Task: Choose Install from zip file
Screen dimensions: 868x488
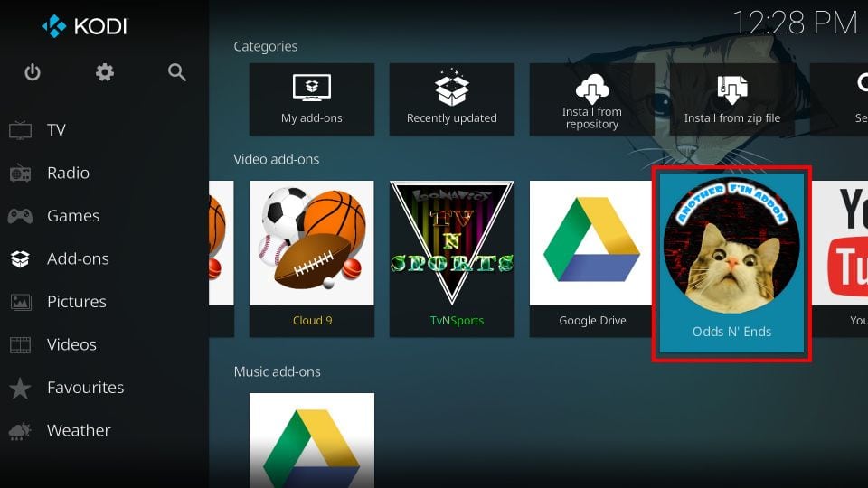Action: pos(731,99)
